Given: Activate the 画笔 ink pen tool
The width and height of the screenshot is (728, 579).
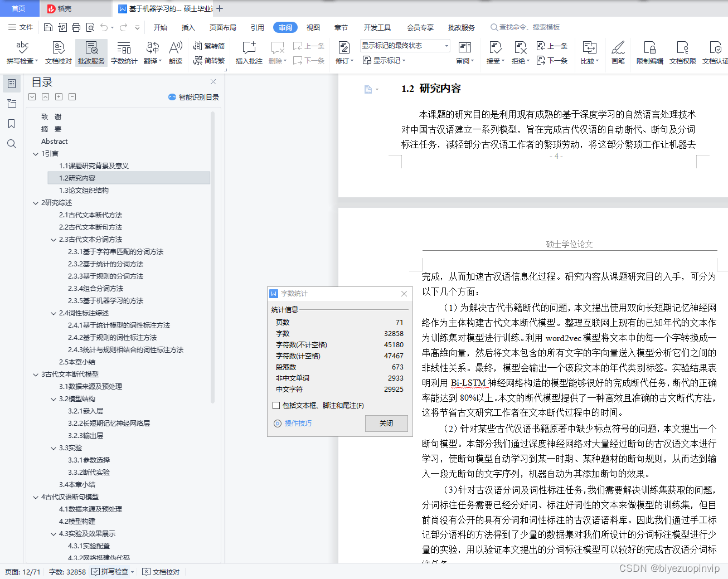Looking at the screenshot, I should coord(618,52).
